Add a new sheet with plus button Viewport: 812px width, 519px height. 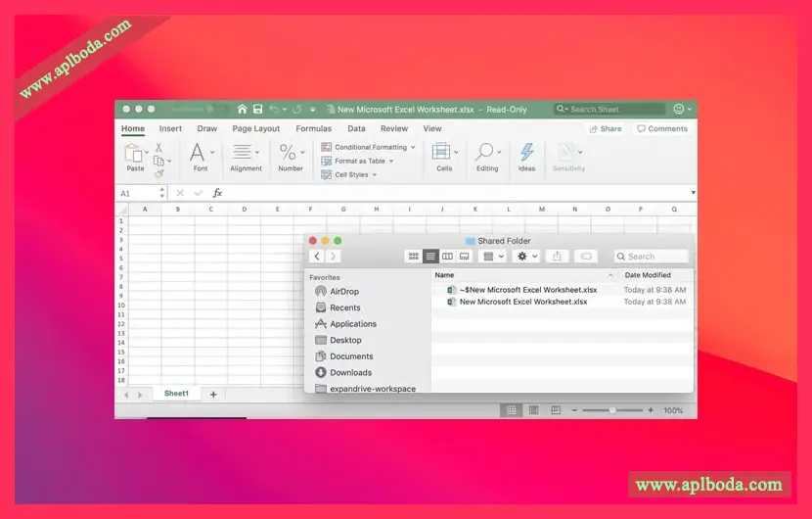pyautogui.click(x=213, y=395)
